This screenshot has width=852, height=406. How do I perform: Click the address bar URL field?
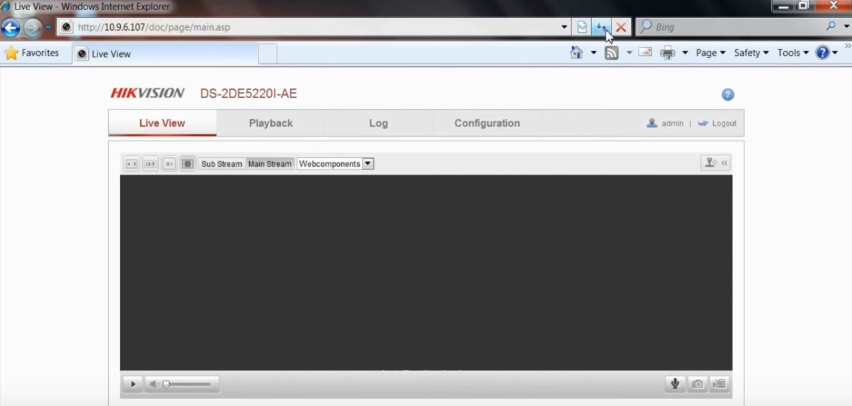pos(312,27)
